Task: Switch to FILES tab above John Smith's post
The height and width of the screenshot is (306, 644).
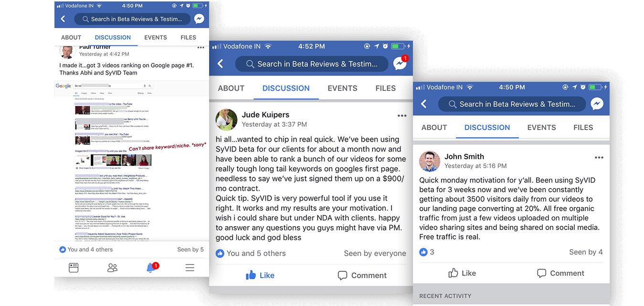Action: (583, 127)
